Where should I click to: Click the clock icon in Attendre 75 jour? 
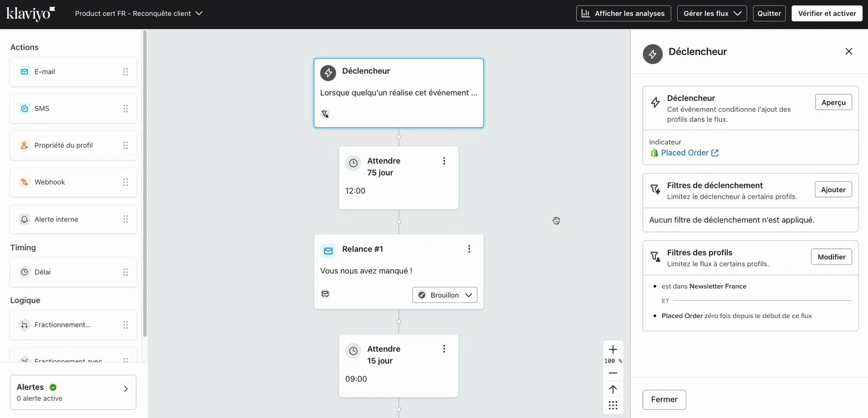click(x=353, y=163)
